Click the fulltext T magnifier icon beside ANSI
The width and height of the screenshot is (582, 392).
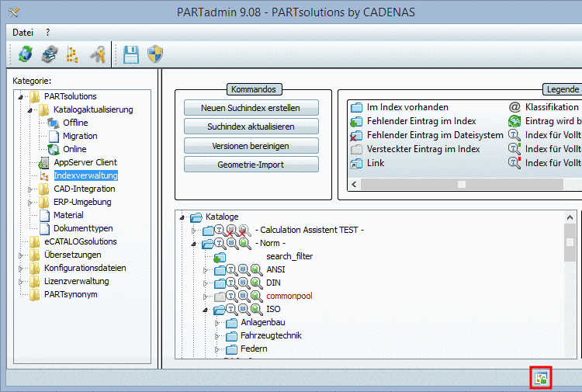coord(231,270)
